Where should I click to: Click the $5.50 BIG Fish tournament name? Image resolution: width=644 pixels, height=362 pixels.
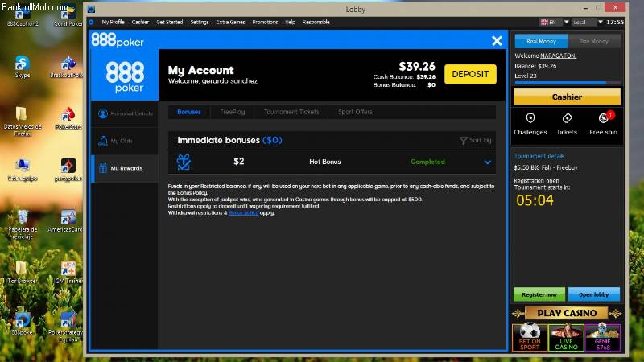coord(546,168)
